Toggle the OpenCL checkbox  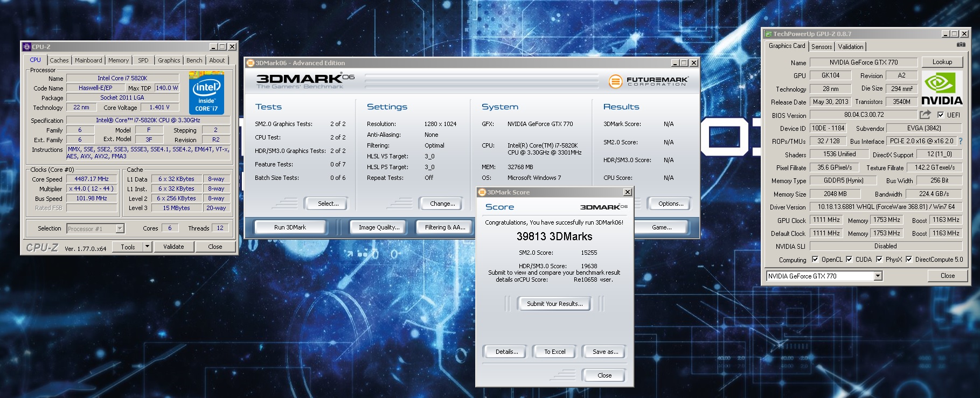click(815, 259)
